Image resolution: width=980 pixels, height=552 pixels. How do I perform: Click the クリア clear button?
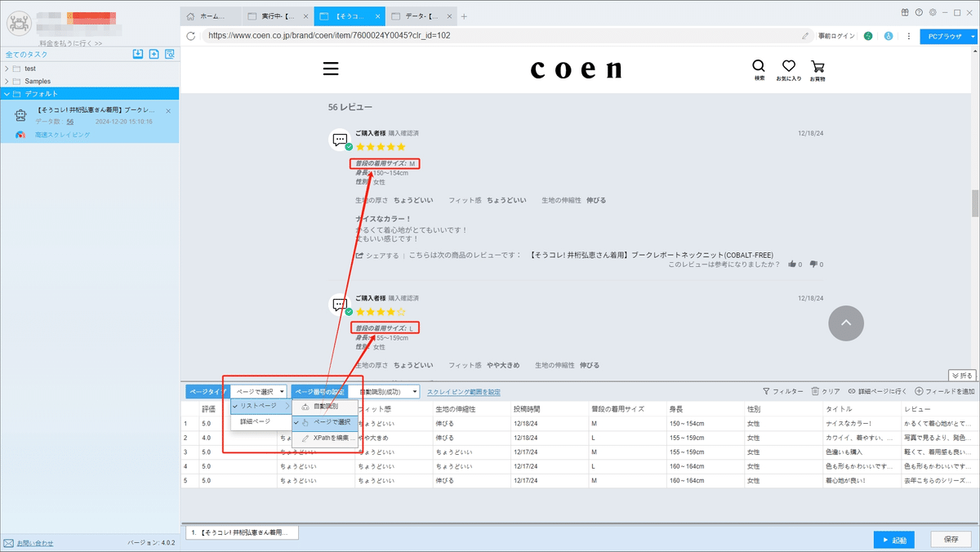(x=826, y=392)
